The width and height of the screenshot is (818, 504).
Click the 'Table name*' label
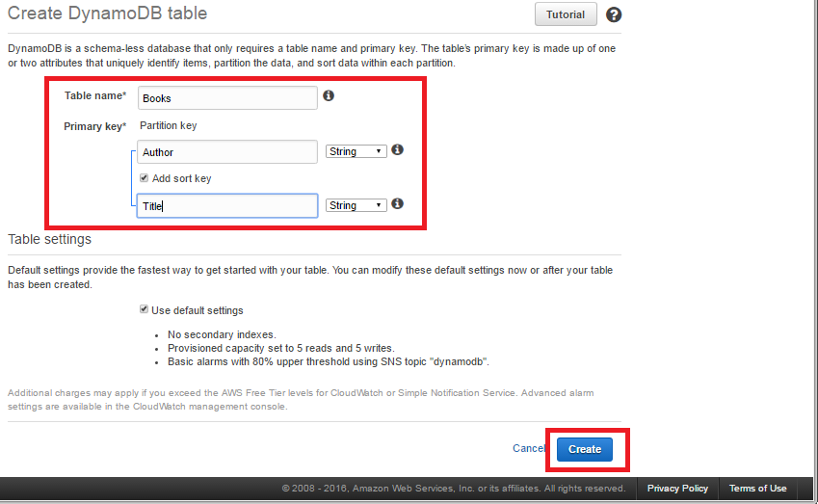[95, 95]
